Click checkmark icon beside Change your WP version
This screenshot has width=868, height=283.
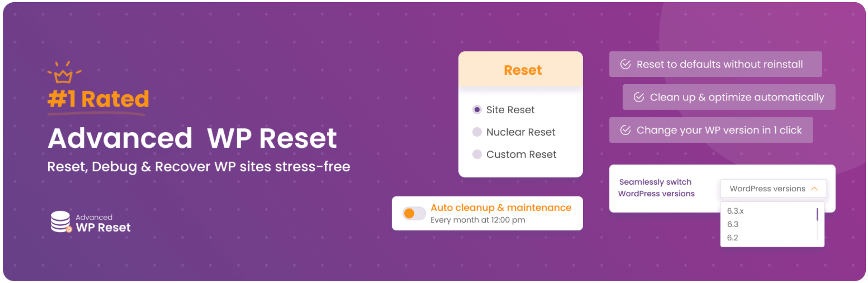626,130
